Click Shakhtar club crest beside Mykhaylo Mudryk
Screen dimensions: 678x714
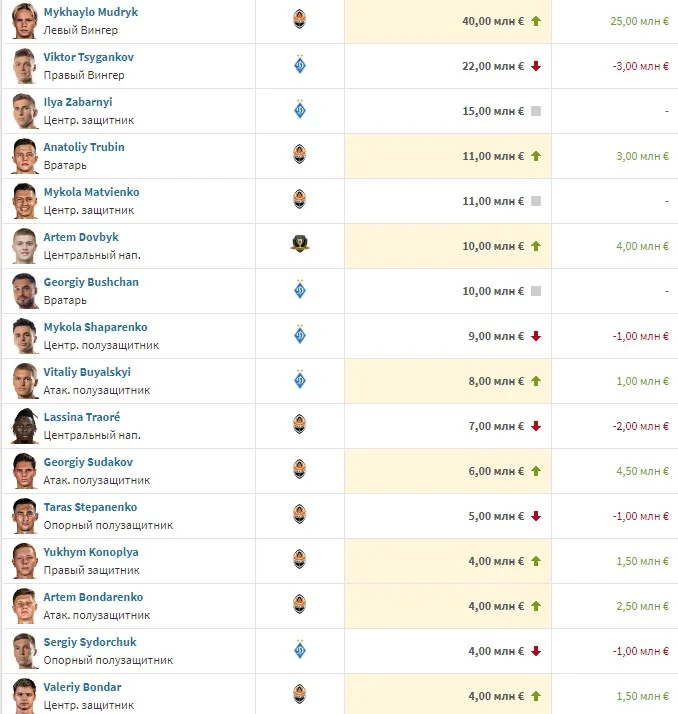[299, 19]
